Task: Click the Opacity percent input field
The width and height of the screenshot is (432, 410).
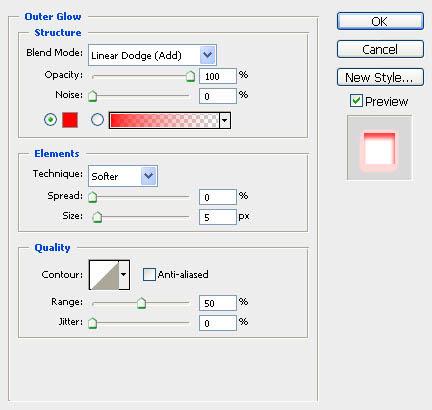Action: pos(218,76)
